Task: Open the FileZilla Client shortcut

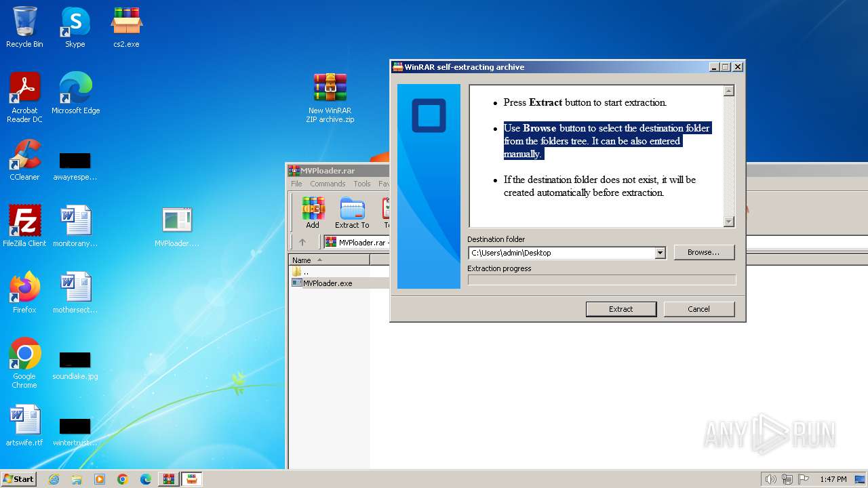Action: point(24,226)
